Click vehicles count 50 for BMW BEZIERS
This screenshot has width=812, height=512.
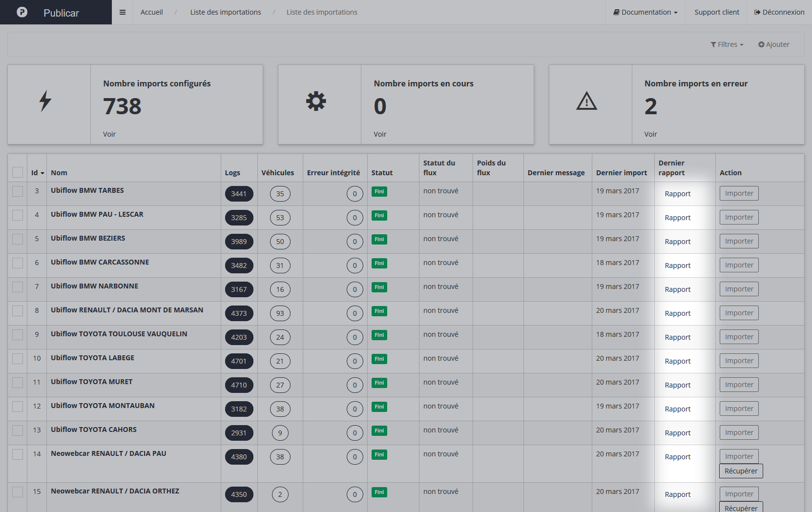click(280, 242)
